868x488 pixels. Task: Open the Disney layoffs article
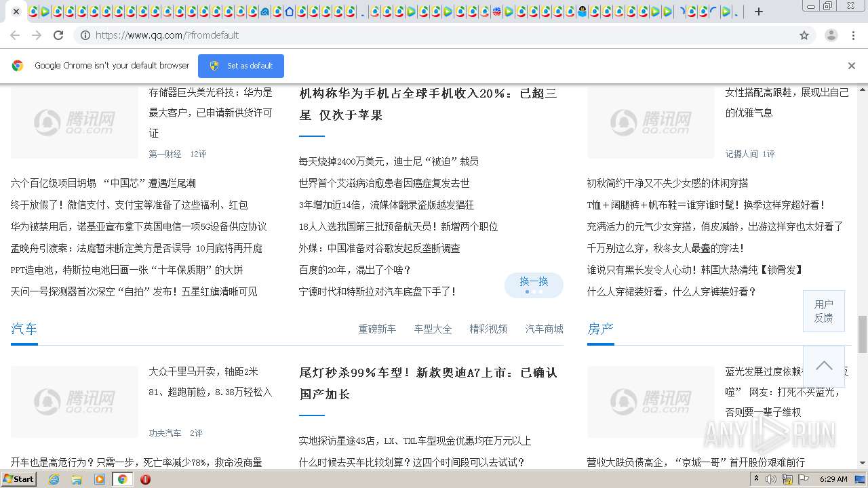coord(389,161)
